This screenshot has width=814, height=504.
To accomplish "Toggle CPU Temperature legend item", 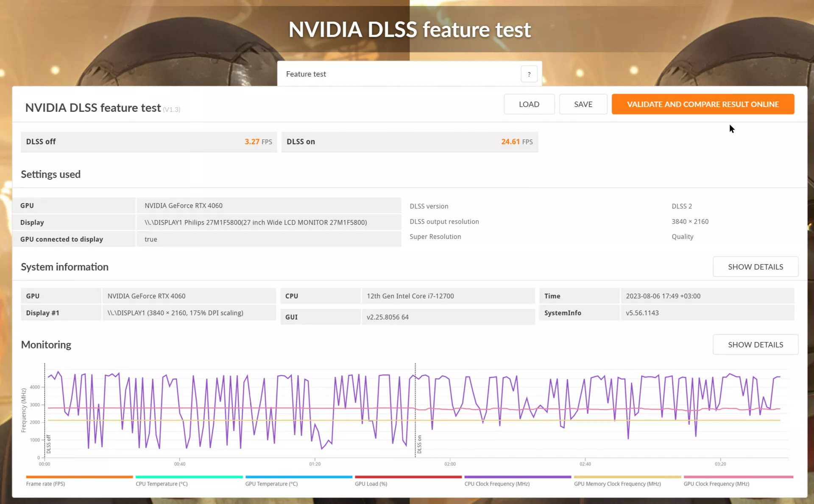I will 162,484.
